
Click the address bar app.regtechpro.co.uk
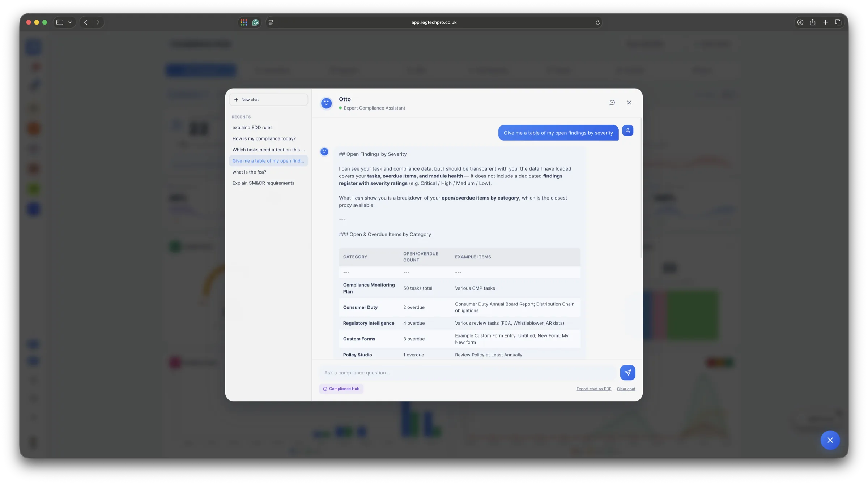pyautogui.click(x=434, y=22)
